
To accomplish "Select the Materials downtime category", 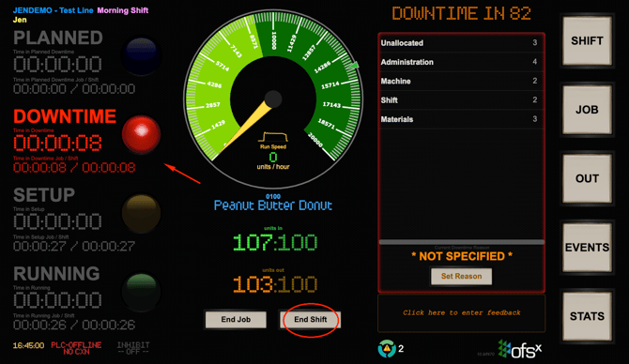I will [461, 119].
